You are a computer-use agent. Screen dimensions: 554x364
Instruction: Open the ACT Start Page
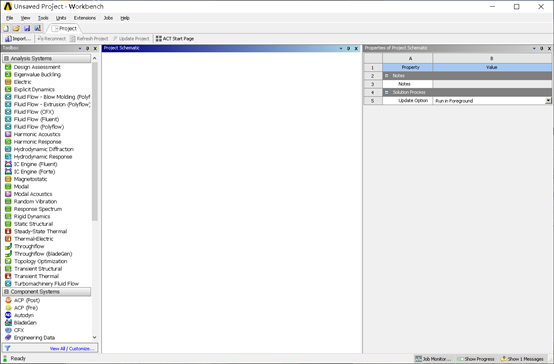pyautogui.click(x=175, y=39)
